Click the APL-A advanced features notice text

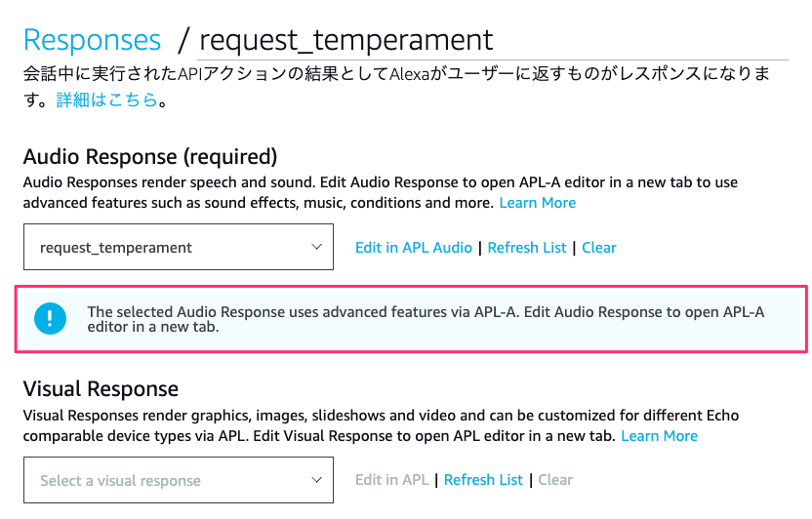click(426, 319)
